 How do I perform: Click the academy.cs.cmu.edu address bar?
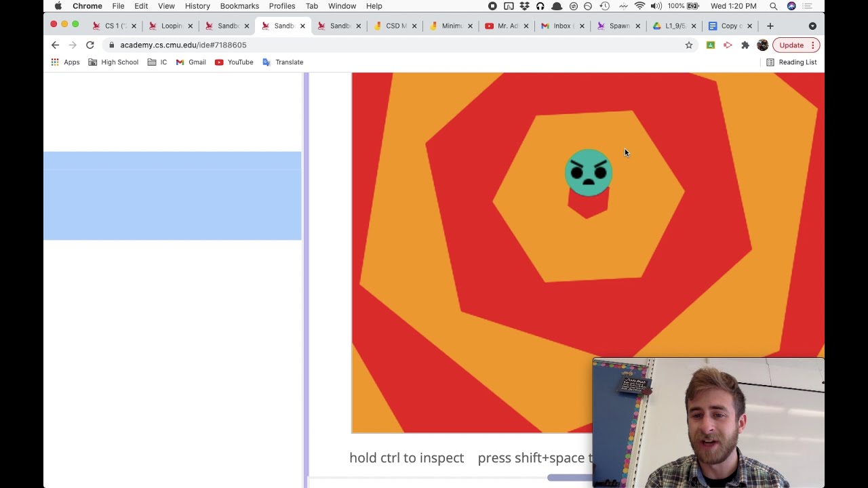[x=400, y=45]
